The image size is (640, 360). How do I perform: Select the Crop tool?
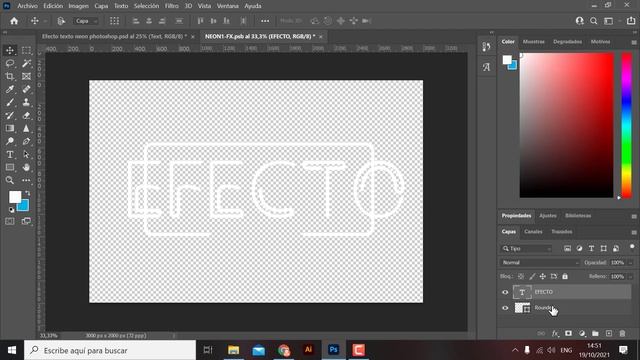10,76
